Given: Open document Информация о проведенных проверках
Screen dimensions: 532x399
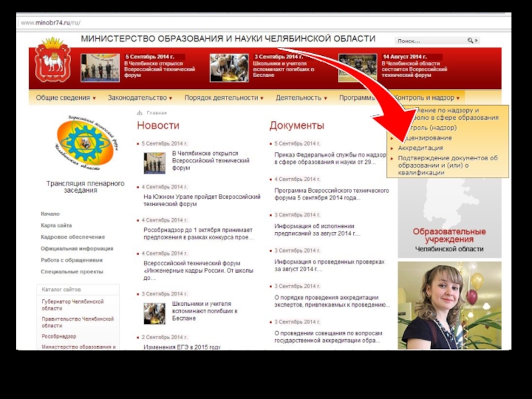Looking at the screenshot, I should pos(329,265).
